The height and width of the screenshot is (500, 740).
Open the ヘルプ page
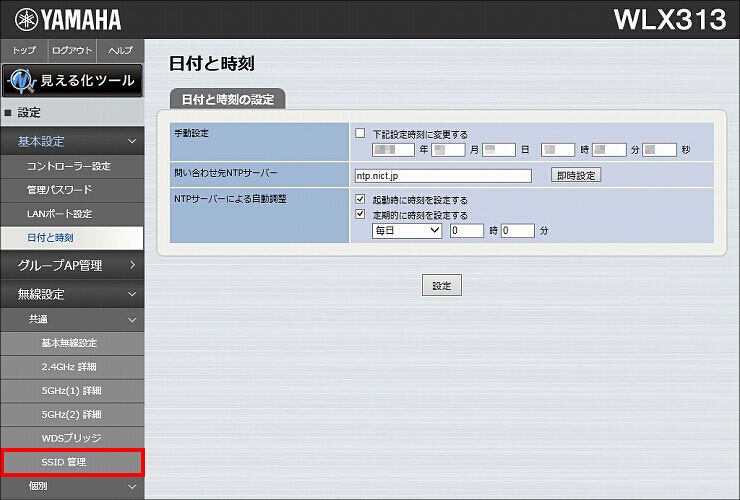(120, 51)
